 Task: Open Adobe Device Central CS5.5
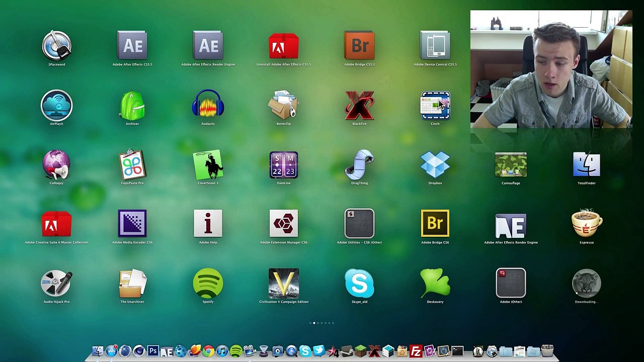tap(435, 46)
